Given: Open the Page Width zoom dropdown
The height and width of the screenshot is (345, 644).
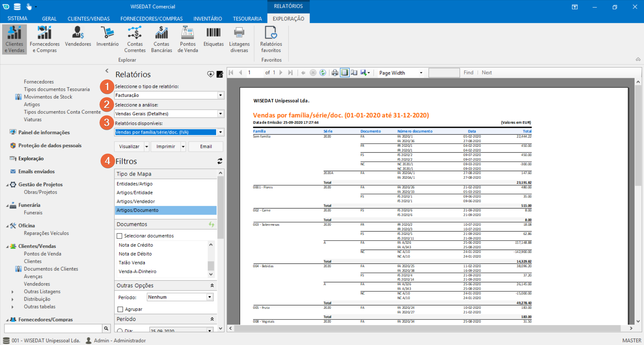Looking at the screenshot, I should coord(421,73).
